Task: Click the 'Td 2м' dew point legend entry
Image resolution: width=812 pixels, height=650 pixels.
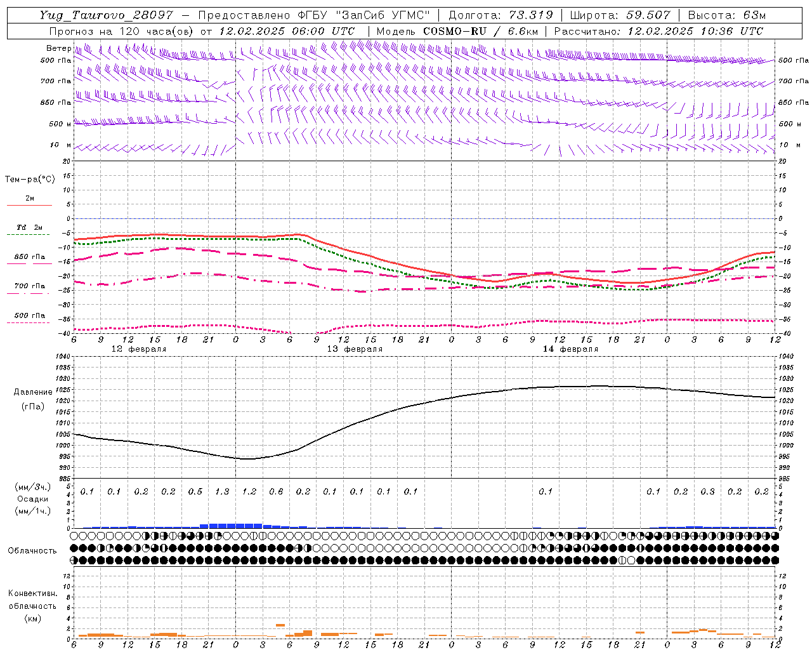Action: click(29, 227)
